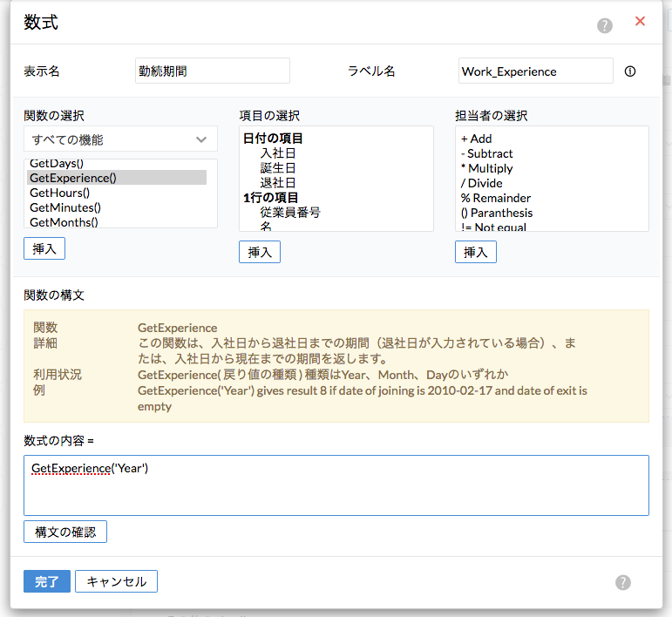The image size is (672, 617).
Task: Open the すべての機能 function dropdown
Action: click(x=120, y=139)
